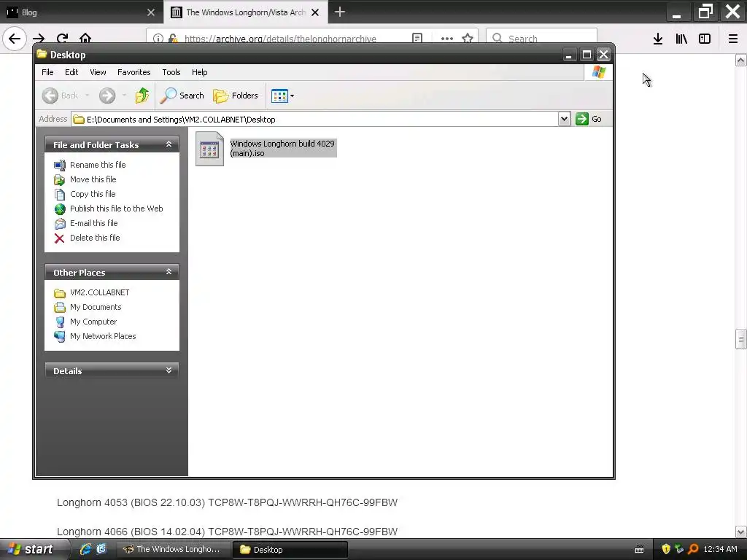Viewport: 747px width, 560px height.
Task: Reload the archive.org page
Action: (62, 39)
